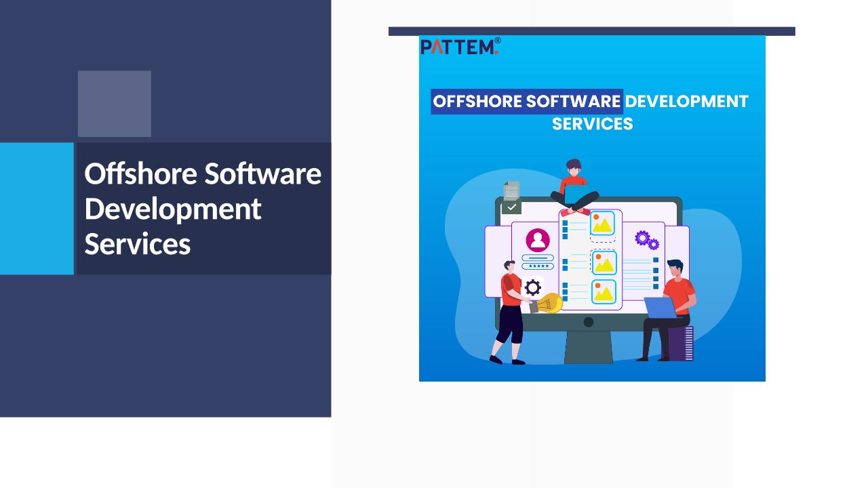Select the dark navy bar above image
The height and width of the screenshot is (488, 868).
point(591,31)
